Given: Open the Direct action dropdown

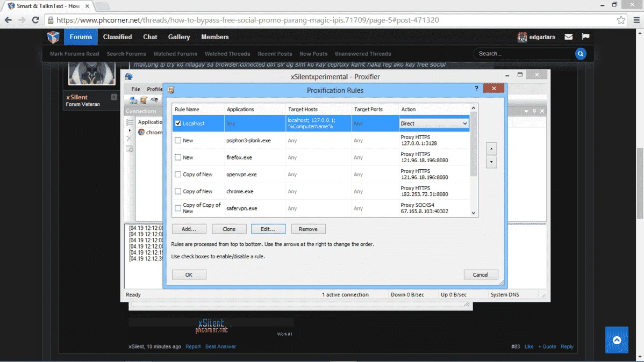Looking at the screenshot, I should point(434,123).
